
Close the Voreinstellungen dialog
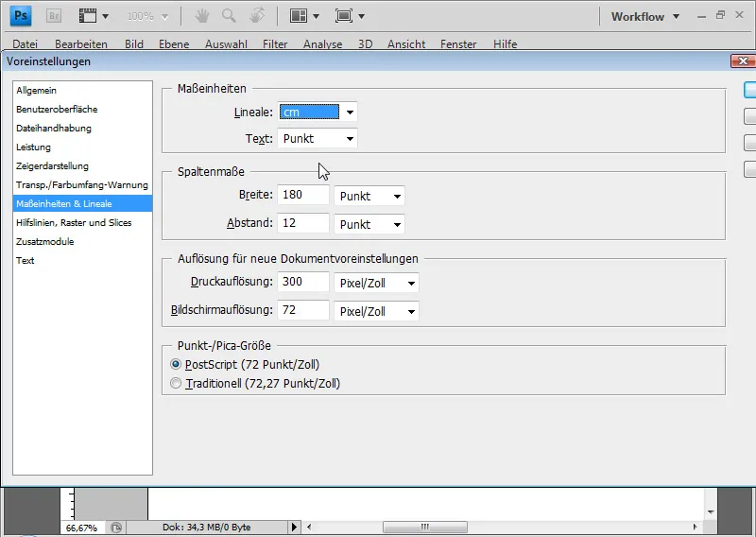click(743, 61)
